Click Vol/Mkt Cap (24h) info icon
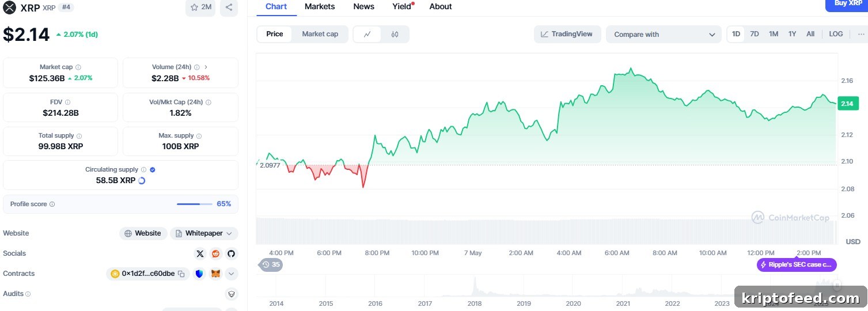The image size is (868, 311). pyautogui.click(x=209, y=102)
